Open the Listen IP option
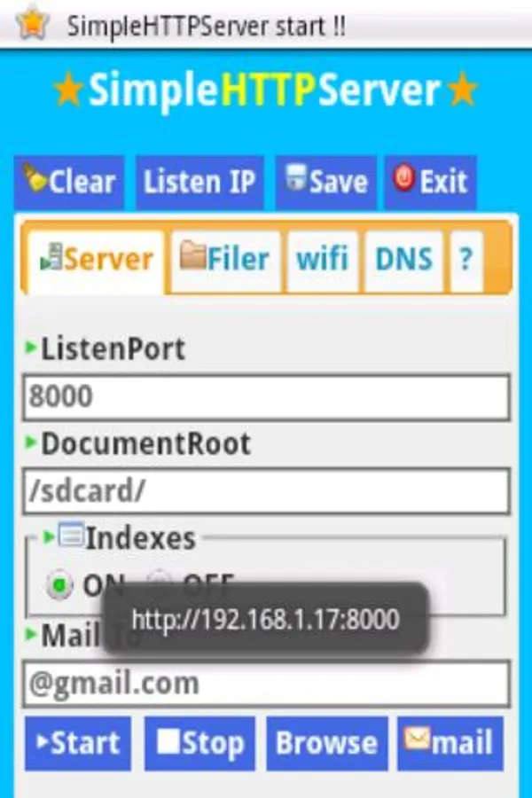 pos(199,182)
